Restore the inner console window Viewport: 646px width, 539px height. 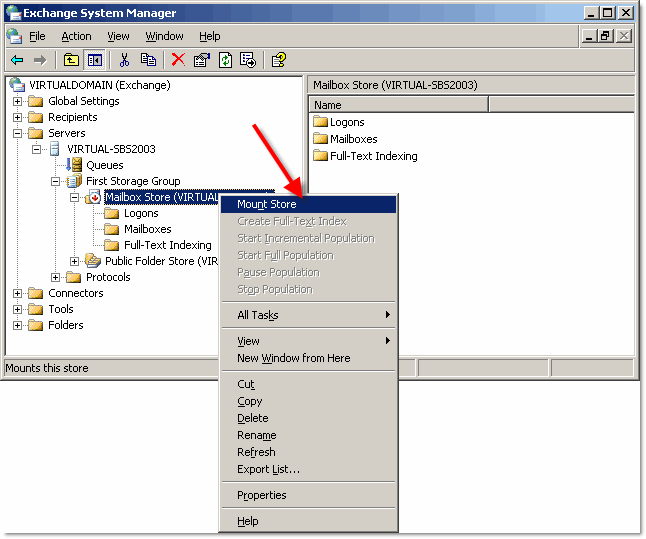605,36
